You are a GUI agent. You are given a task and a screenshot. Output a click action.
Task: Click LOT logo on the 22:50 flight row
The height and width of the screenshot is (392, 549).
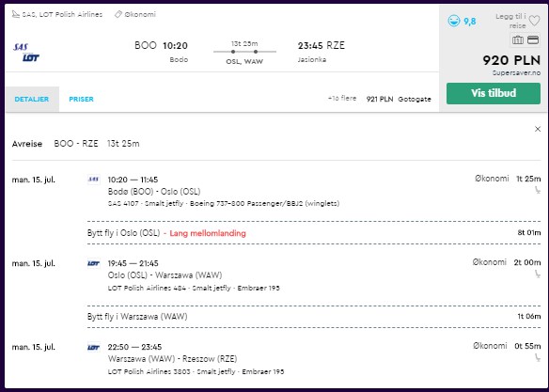click(93, 347)
